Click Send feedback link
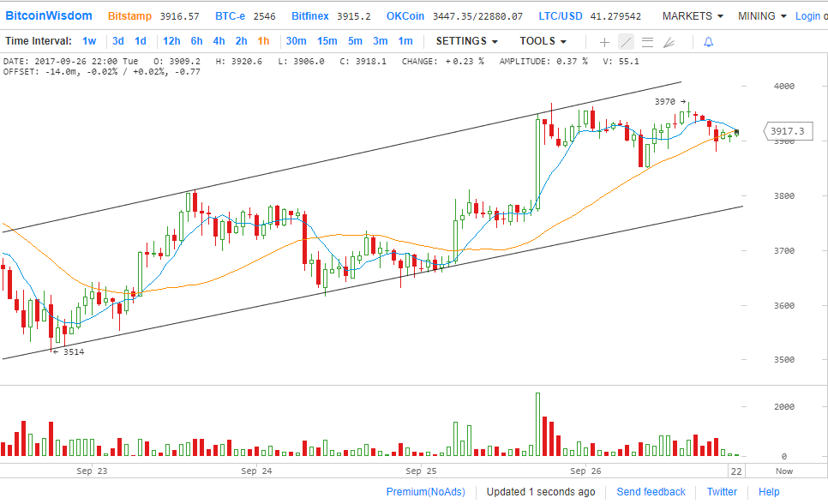The width and height of the screenshot is (828, 504). [x=651, y=491]
